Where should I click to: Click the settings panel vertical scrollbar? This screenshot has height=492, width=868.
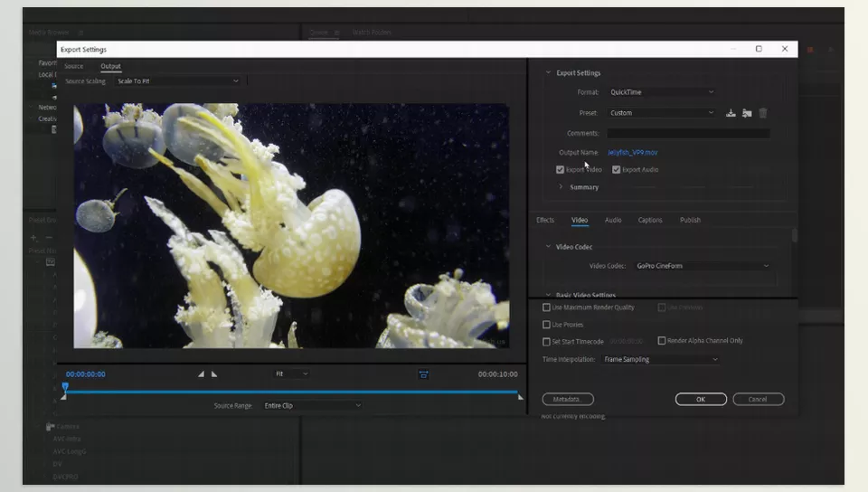pyautogui.click(x=795, y=236)
